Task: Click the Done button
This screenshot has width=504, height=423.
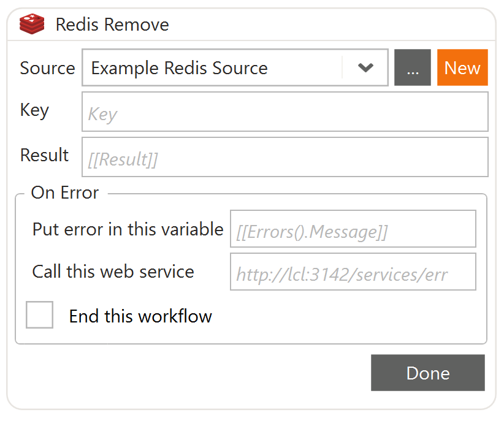Action: [428, 373]
